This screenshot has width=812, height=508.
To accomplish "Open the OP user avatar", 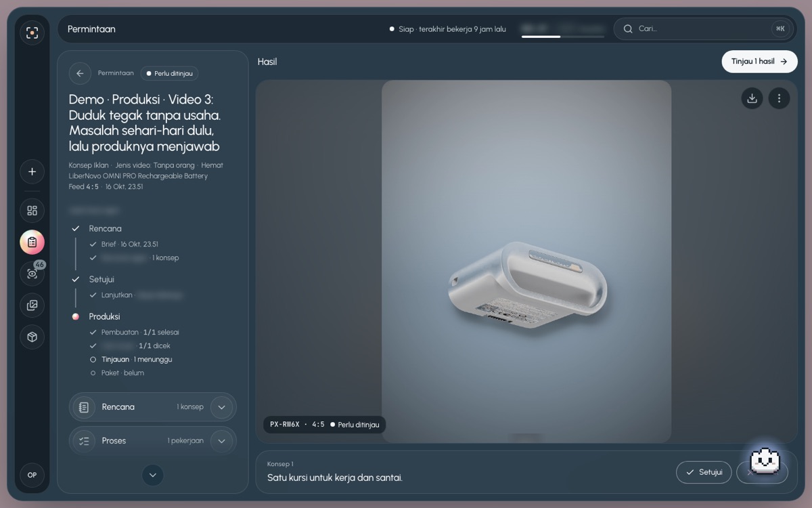I will 32,475.
